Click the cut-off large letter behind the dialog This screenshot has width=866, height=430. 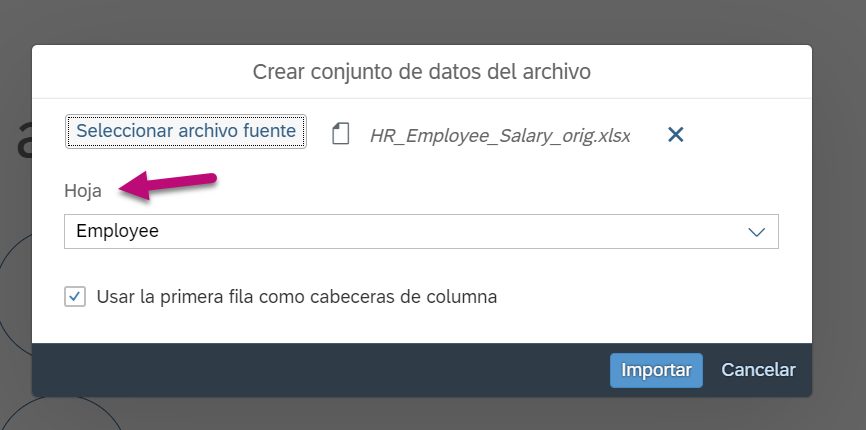(23, 138)
